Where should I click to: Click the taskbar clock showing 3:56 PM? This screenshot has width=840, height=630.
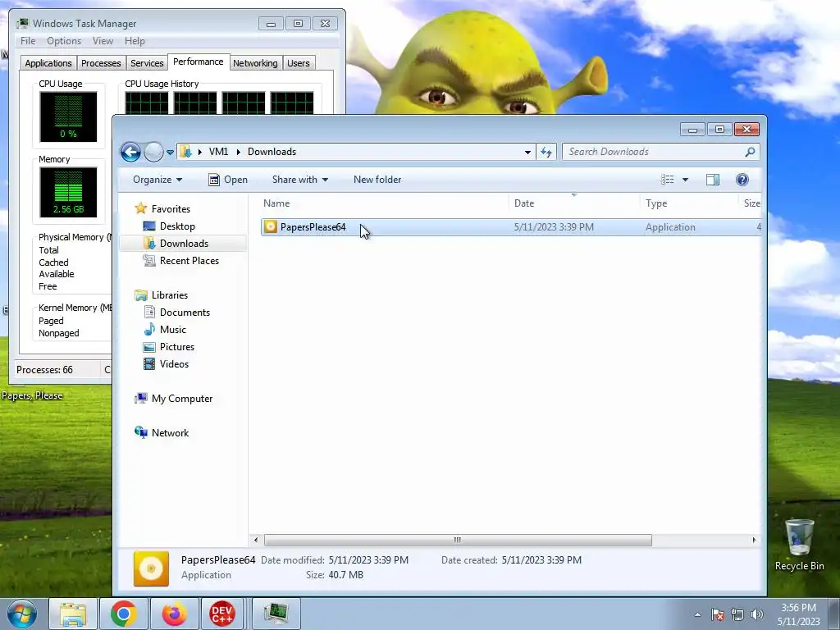(798, 614)
